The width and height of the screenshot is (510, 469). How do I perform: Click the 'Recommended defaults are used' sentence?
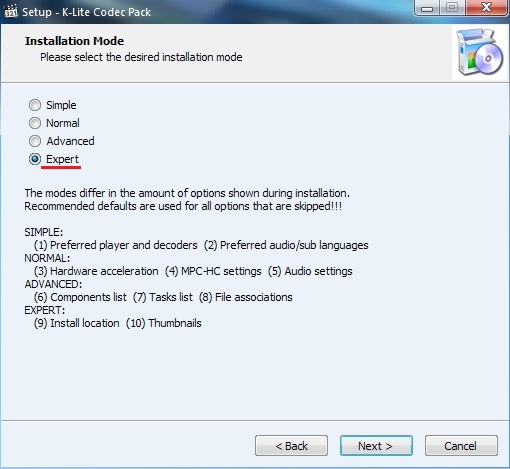coord(183,206)
